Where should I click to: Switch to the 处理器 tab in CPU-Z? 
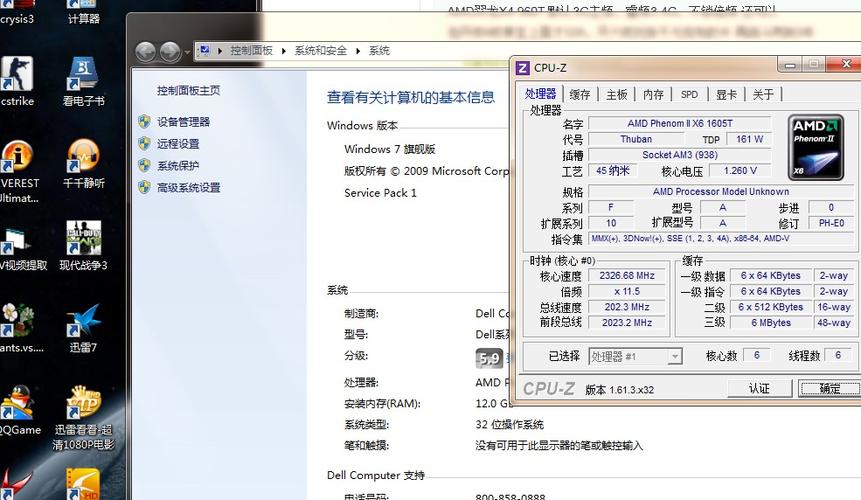tap(540, 94)
